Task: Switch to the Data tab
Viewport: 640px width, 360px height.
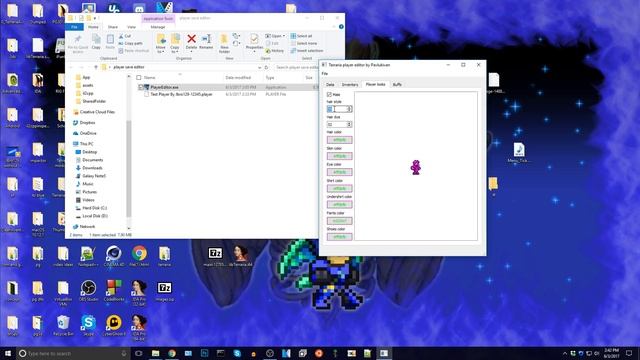Action: pos(330,84)
